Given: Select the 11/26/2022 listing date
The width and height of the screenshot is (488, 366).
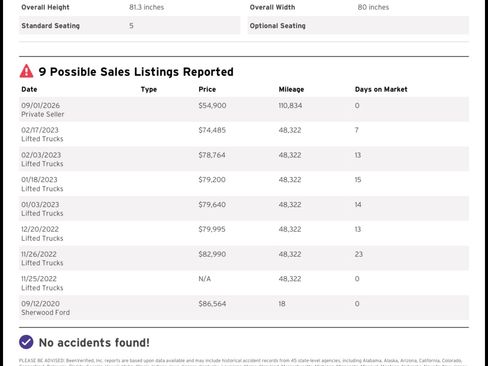Looking at the screenshot, I should (39, 254).
